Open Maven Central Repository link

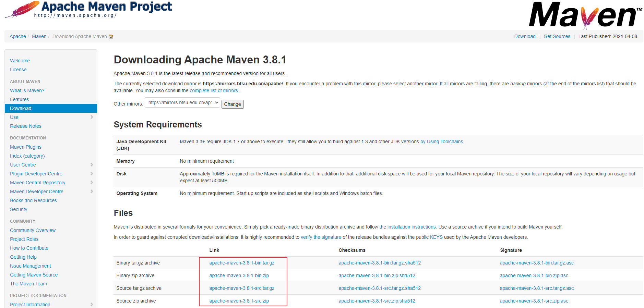pyautogui.click(x=38, y=183)
